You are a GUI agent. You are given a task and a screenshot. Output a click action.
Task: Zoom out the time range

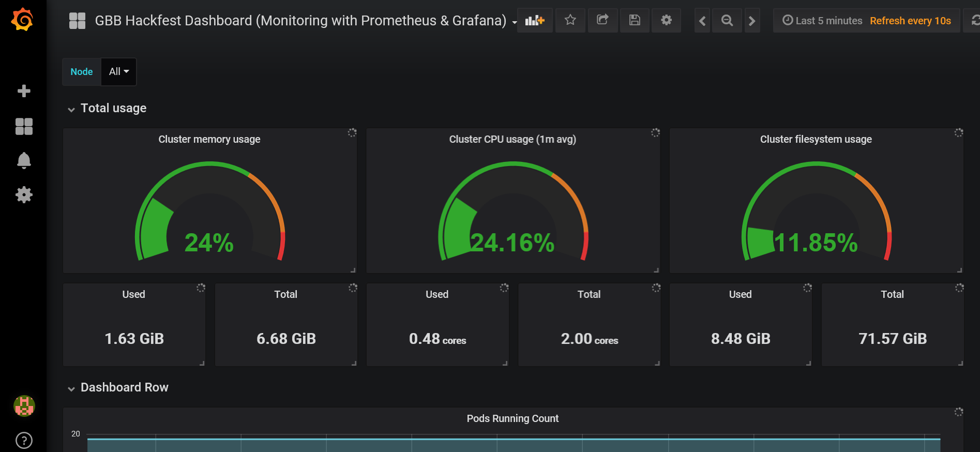click(x=727, y=21)
